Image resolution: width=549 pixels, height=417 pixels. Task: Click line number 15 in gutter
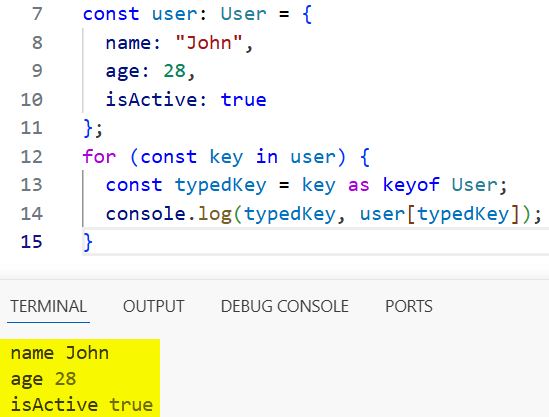coord(32,242)
